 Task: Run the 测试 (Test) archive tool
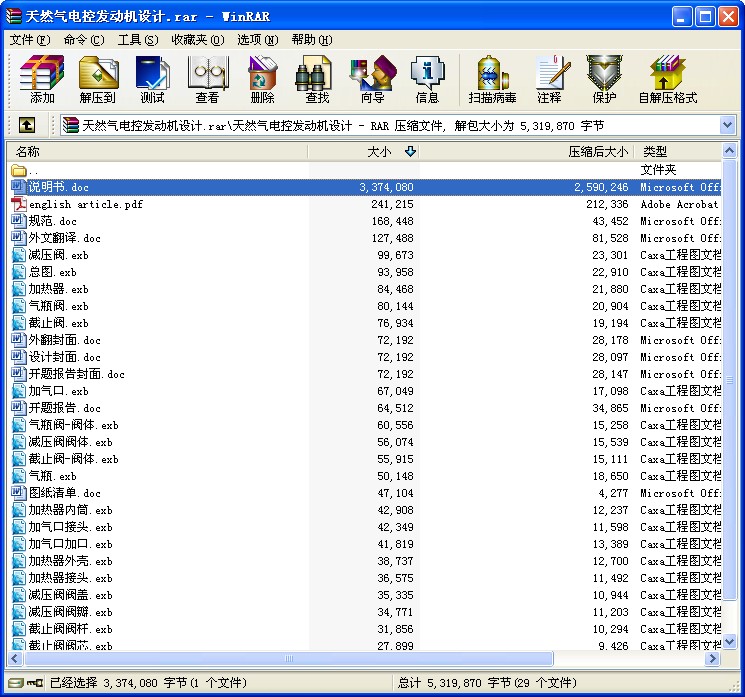coord(152,79)
